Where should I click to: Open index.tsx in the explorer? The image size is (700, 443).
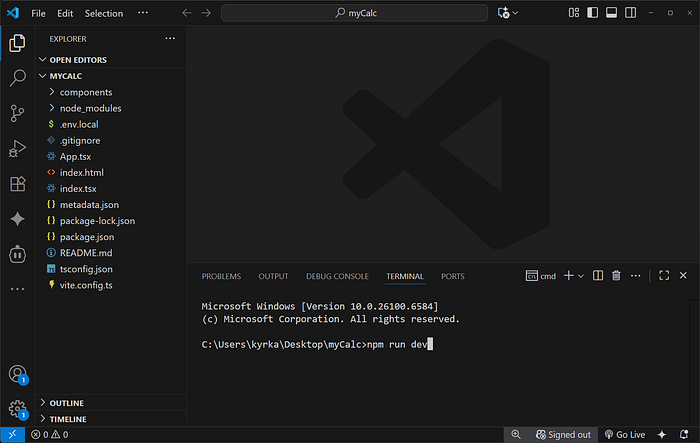[111, 188]
